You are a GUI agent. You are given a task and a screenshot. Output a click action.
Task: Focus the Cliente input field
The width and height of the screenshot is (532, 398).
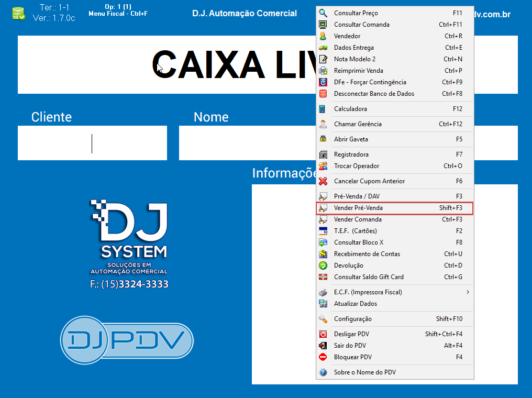point(92,143)
